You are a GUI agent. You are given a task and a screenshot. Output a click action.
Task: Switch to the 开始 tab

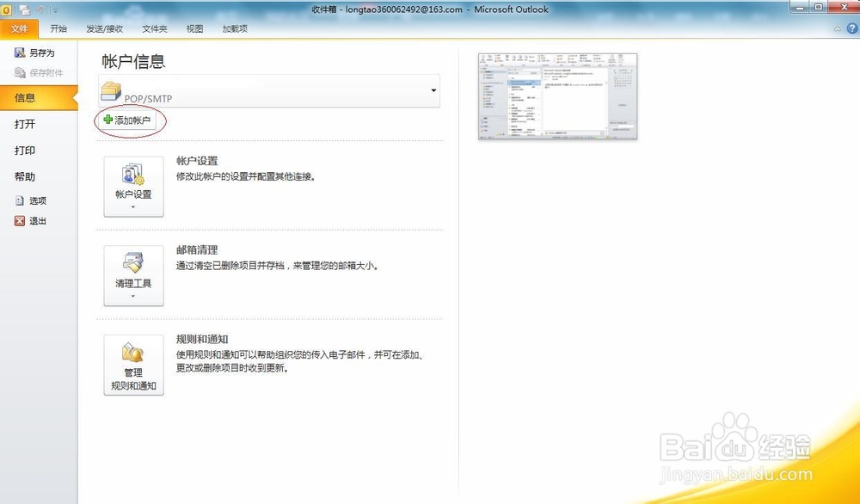click(x=58, y=28)
